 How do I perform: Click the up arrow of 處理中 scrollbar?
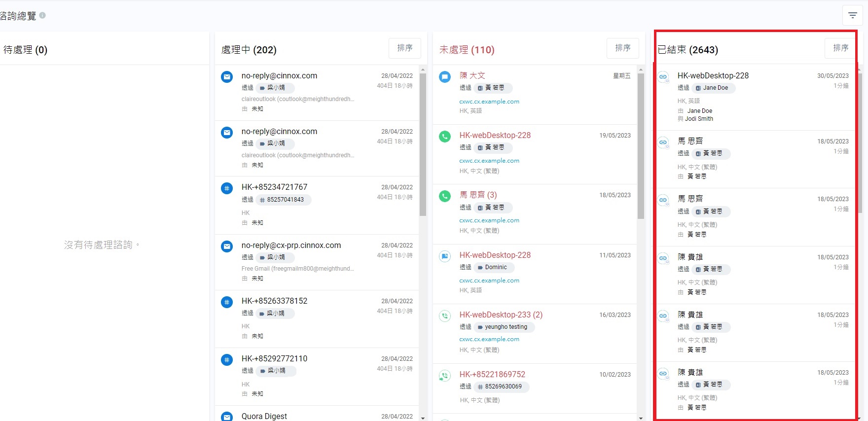(423, 70)
